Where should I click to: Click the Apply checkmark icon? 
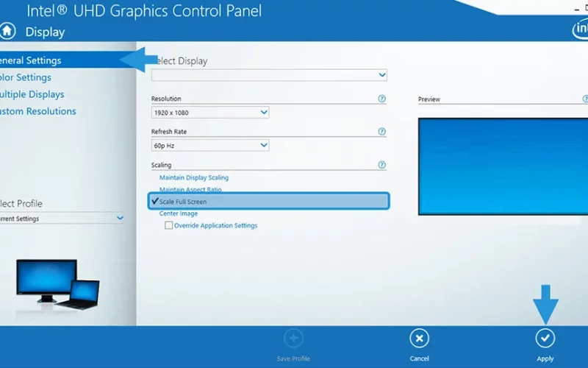(545, 339)
